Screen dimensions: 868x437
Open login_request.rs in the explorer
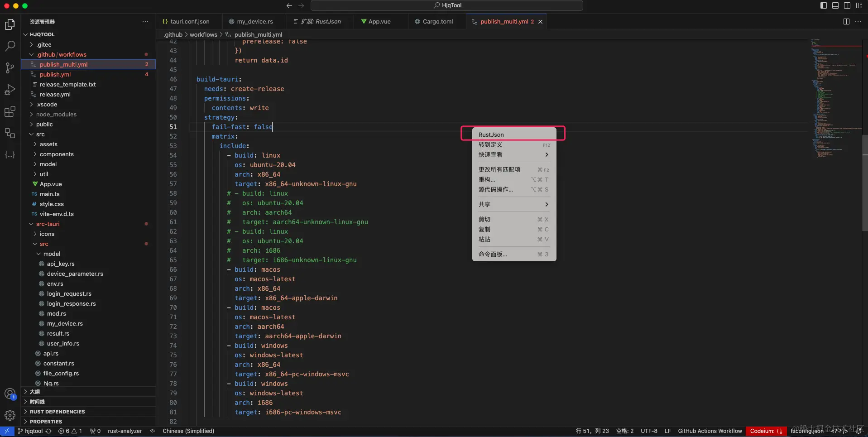[89, 293]
